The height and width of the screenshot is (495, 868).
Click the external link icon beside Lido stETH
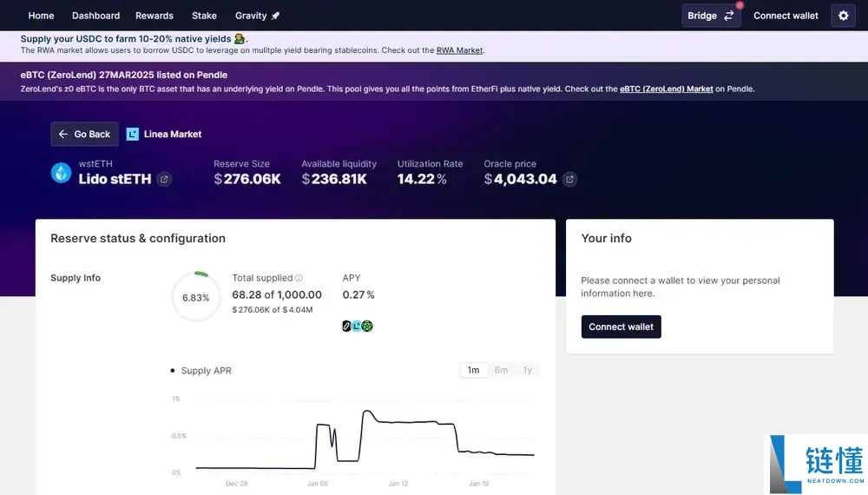coord(164,180)
